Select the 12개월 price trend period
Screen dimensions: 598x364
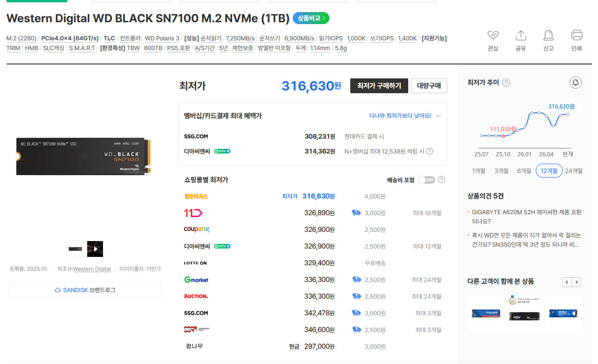pos(549,171)
